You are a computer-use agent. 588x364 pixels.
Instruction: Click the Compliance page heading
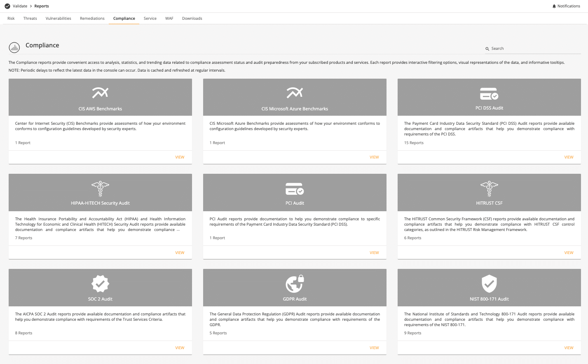click(x=42, y=45)
